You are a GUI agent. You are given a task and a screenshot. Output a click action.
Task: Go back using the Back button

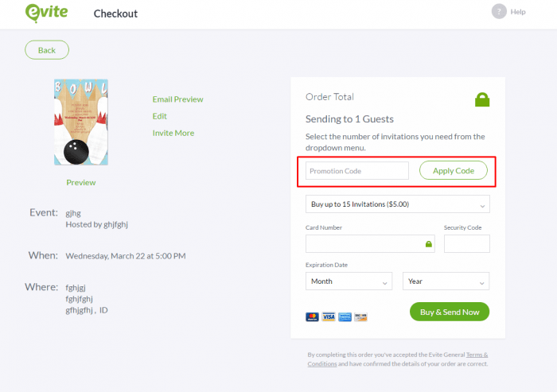click(47, 50)
